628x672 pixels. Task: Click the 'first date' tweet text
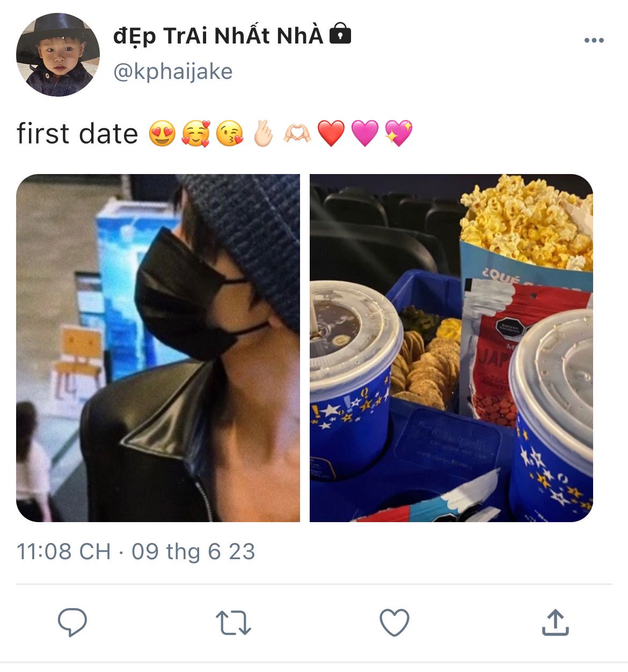pos(77,134)
